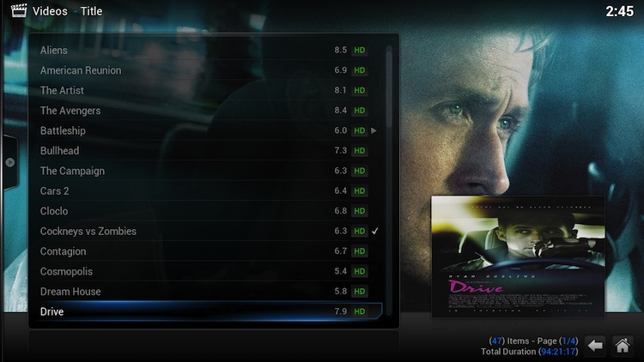Select the Battleship entry
644x362 pixels.
pos(209,130)
